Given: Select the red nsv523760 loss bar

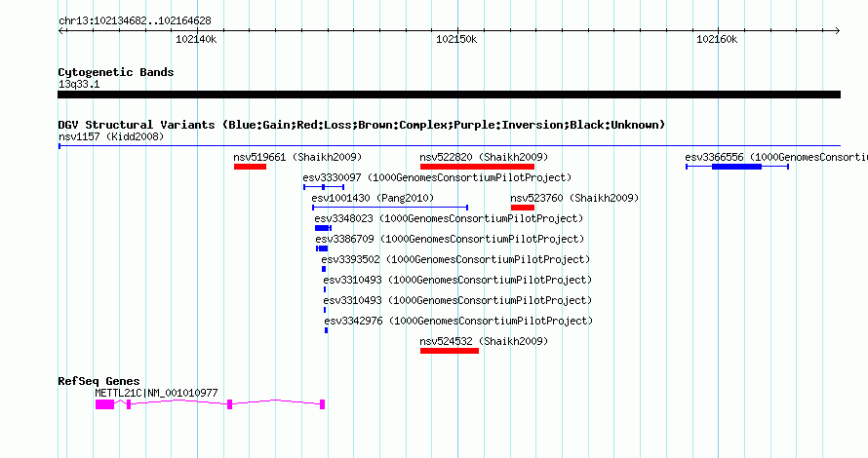Looking at the screenshot, I should pos(523,208).
